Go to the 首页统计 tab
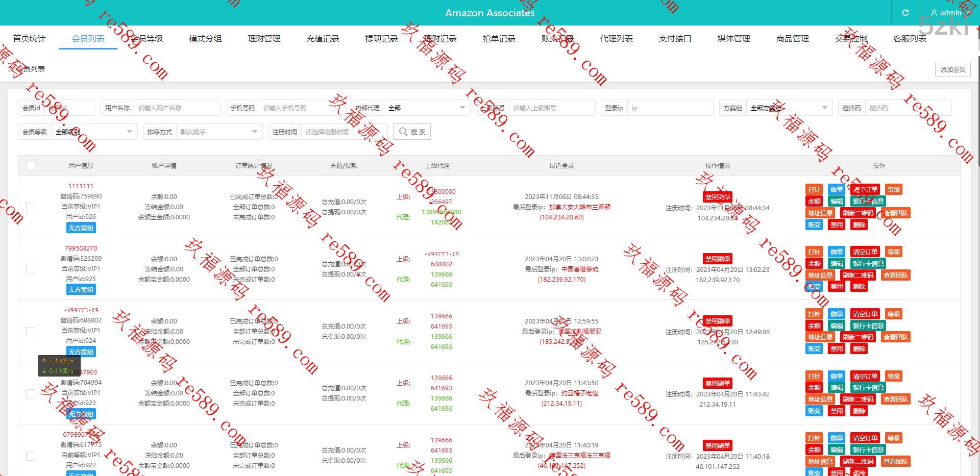The width and height of the screenshot is (980, 476). tap(29, 39)
